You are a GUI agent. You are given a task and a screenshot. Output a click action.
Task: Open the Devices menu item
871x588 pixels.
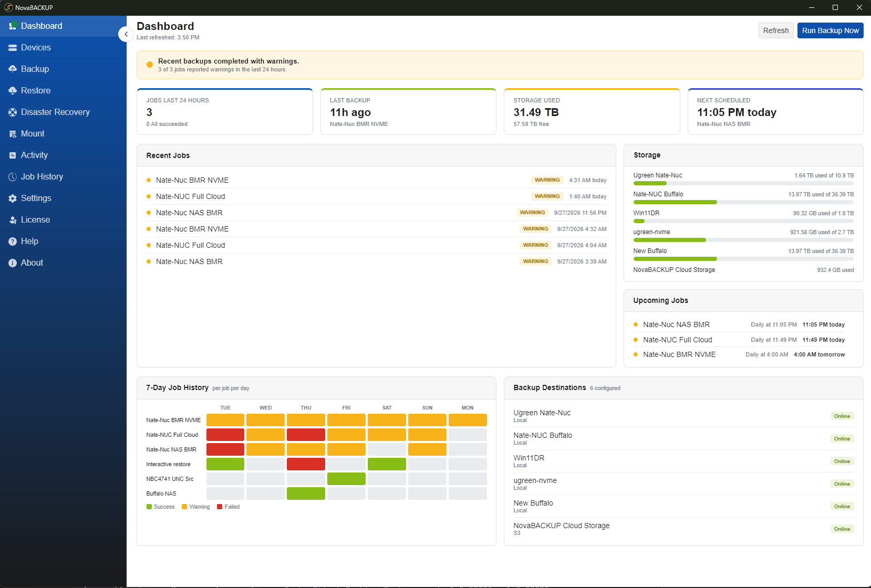63,48
